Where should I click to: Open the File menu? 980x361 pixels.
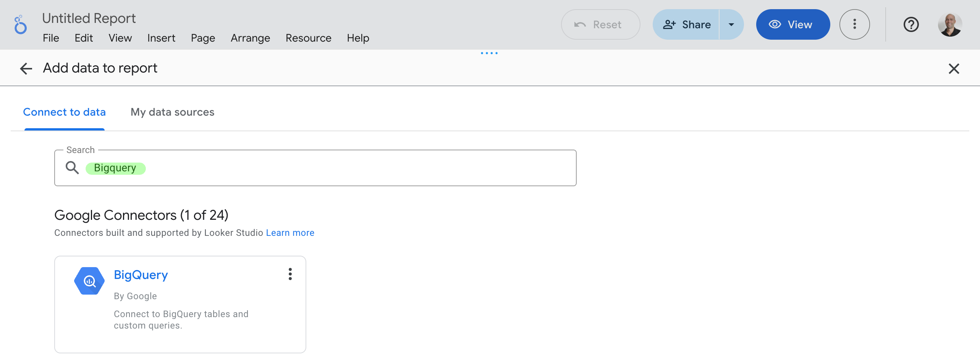(x=51, y=38)
